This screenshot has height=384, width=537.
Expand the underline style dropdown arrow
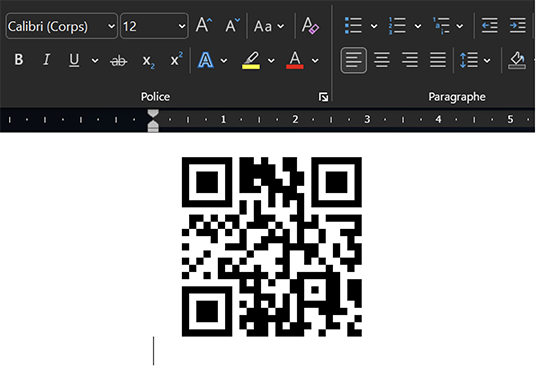coord(95,61)
